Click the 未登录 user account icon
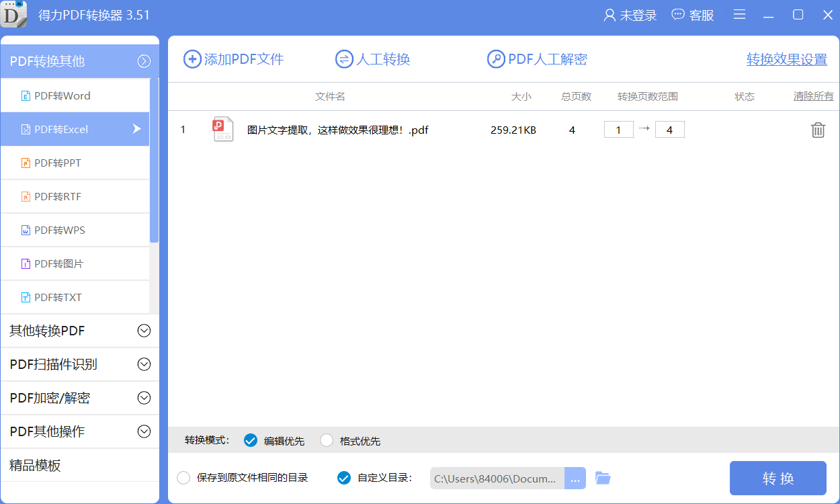This screenshot has height=504, width=840. click(610, 15)
